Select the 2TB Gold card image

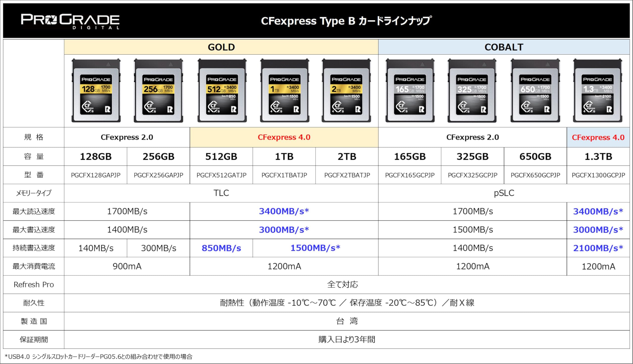point(346,91)
